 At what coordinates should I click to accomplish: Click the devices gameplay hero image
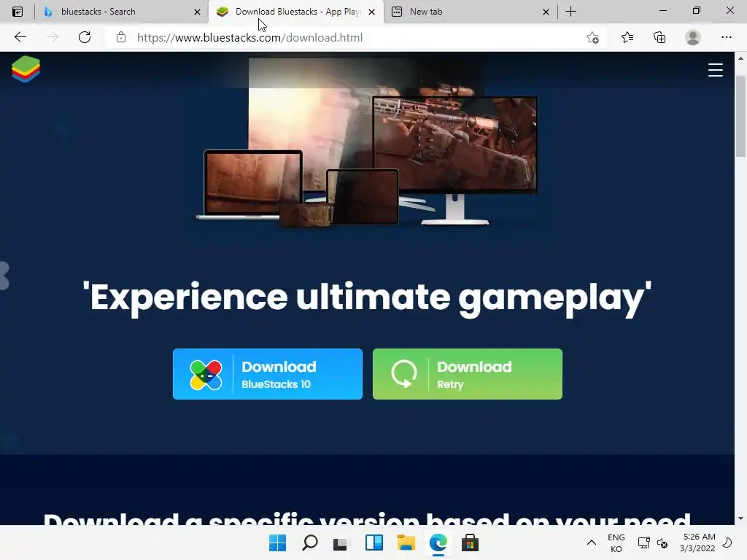point(368,142)
